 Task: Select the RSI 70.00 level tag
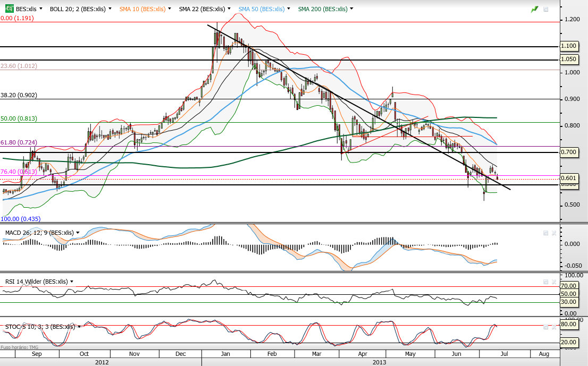[568, 286]
